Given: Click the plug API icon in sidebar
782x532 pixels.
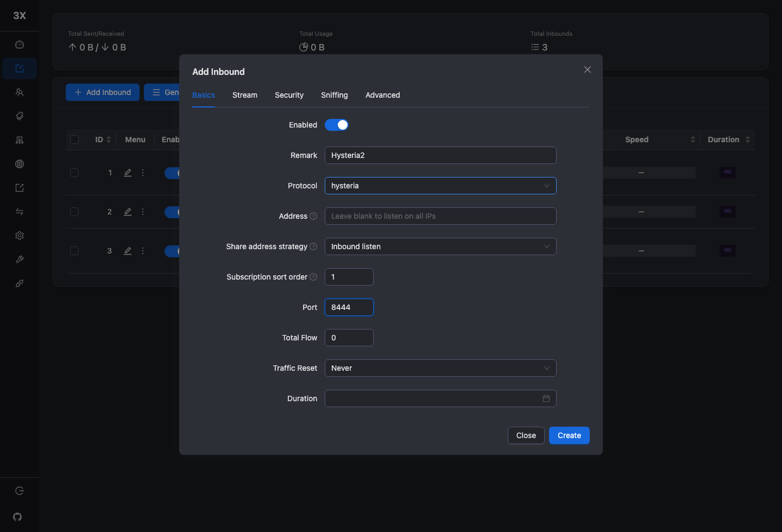Looking at the screenshot, I should pos(20,283).
